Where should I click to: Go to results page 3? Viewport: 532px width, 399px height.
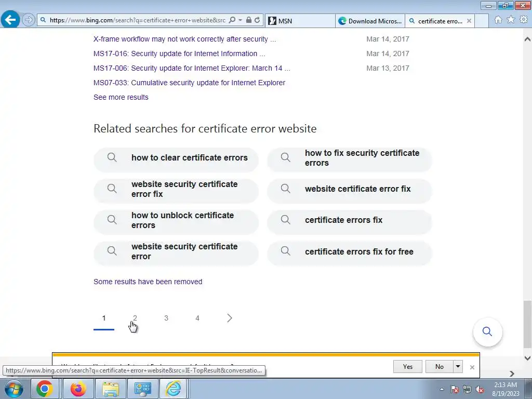[x=166, y=318]
